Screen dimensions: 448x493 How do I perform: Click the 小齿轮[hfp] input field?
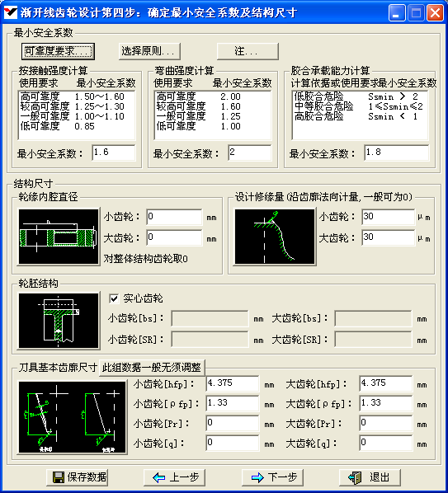[233, 383]
